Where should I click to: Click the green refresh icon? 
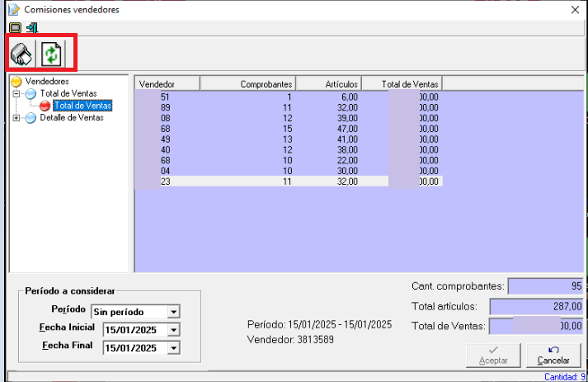[x=53, y=54]
